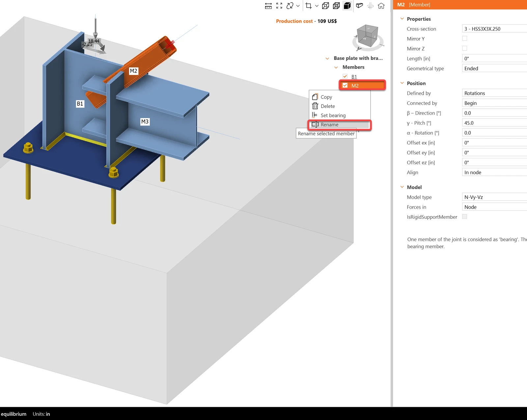The width and height of the screenshot is (527, 420).
Task: Collapse the Model section chevron
Action: [402, 187]
